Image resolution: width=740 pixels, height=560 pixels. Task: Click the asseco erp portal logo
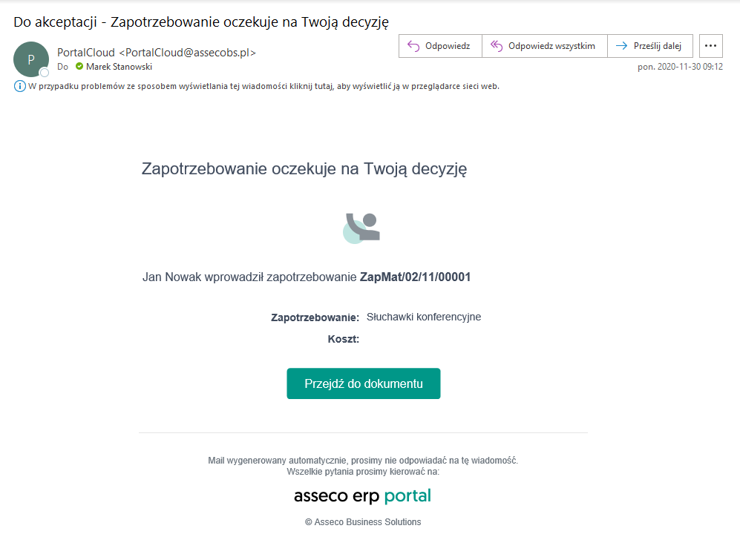(362, 495)
